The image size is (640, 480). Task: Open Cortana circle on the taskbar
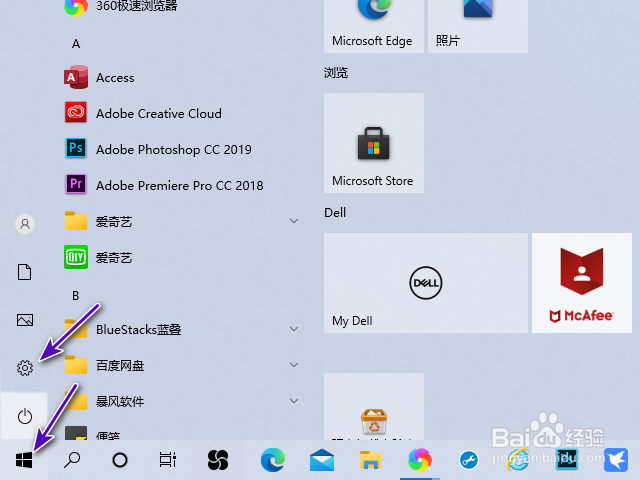(x=120, y=460)
